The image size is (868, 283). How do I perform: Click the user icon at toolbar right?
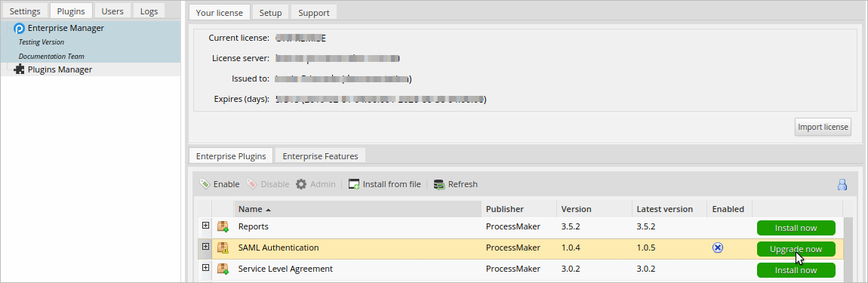coord(842,184)
